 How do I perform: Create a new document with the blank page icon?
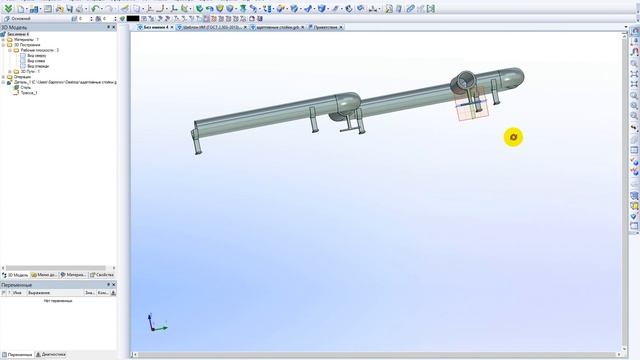pyautogui.click(x=20, y=9)
